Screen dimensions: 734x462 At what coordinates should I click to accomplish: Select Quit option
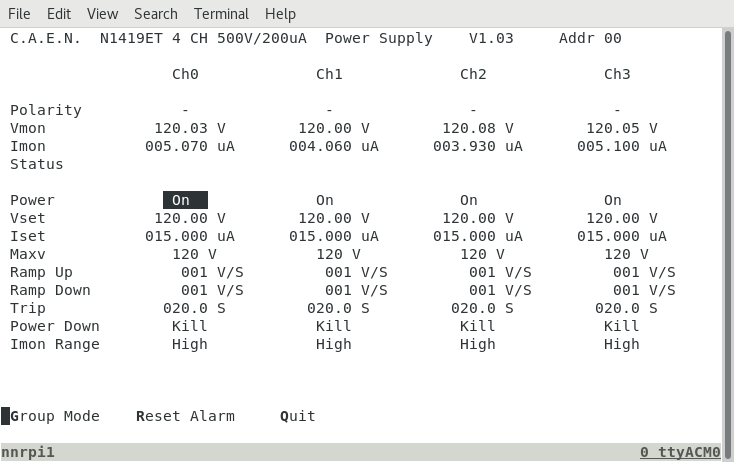pyautogui.click(x=298, y=416)
